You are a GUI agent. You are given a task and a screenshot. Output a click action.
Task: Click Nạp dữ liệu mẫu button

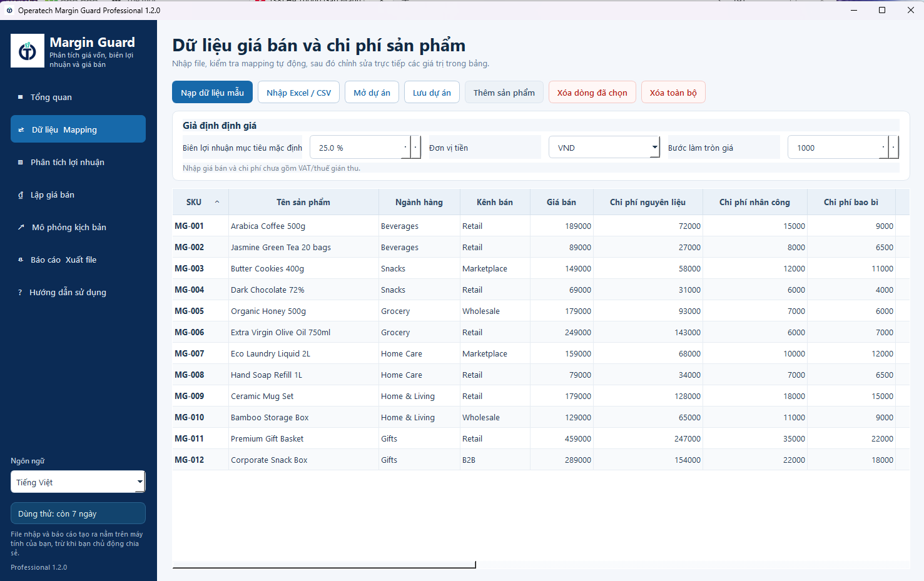213,93
